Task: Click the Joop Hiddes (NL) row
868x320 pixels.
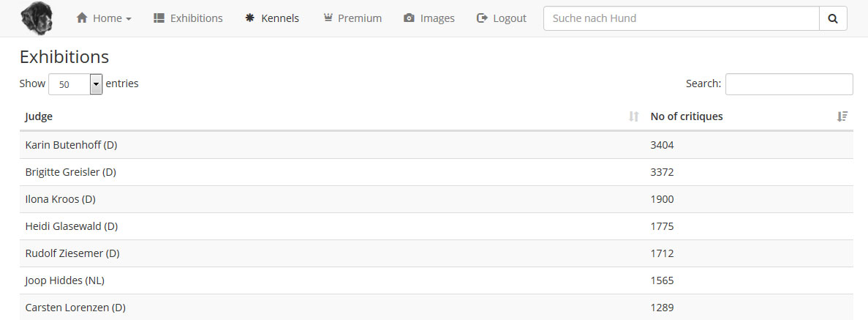Action: click(x=437, y=280)
